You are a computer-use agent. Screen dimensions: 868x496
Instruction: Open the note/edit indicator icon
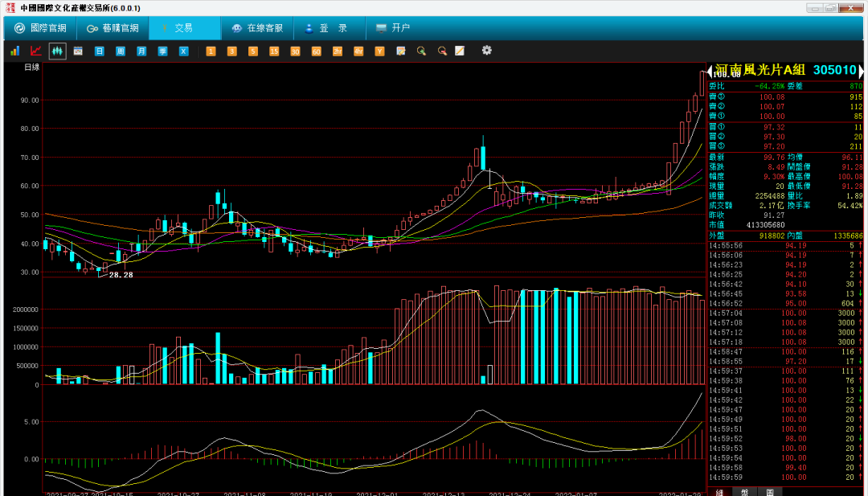401,51
